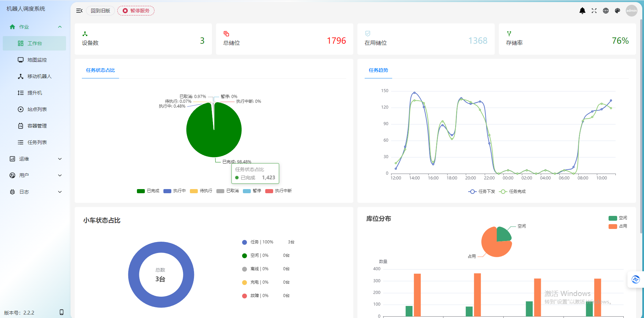
Task: Enter fullscreen mode via the expand icon
Action: click(594, 11)
